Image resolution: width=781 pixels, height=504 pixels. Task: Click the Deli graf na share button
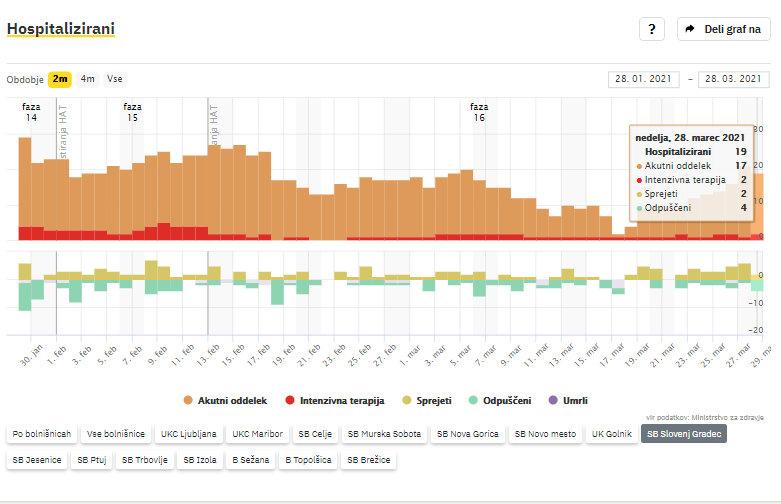723,29
